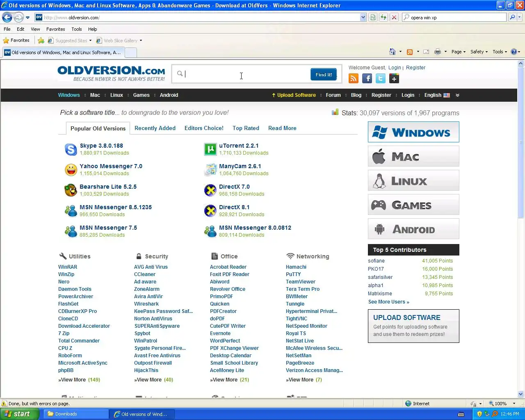Switch to the Recently Added tab

coord(155,128)
